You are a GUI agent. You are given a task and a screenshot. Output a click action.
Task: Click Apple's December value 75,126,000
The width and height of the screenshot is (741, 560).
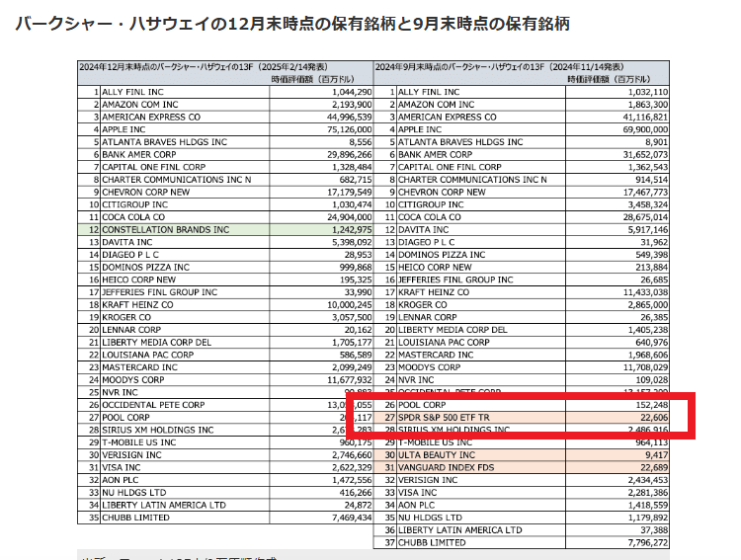(x=349, y=129)
